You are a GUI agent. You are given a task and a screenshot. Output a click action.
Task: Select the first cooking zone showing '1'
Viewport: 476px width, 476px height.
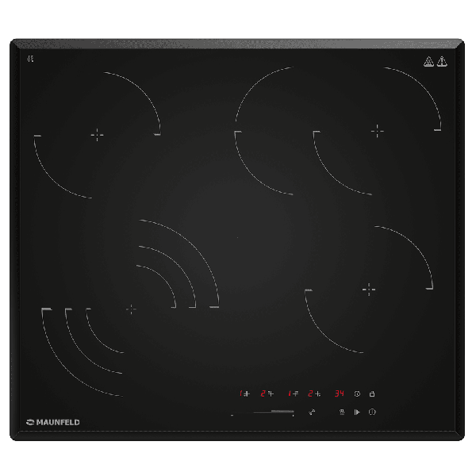pyautogui.click(x=244, y=393)
